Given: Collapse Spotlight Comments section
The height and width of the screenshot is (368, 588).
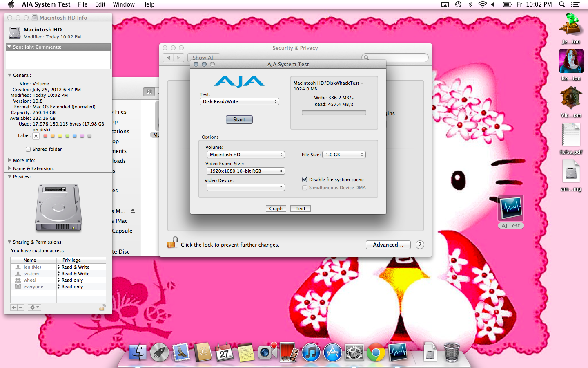Looking at the screenshot, I should point(9,47).
